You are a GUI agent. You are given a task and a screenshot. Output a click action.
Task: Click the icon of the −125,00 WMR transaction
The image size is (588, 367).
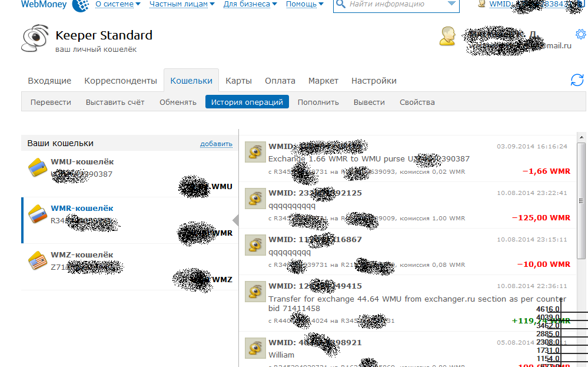point(255,199)
